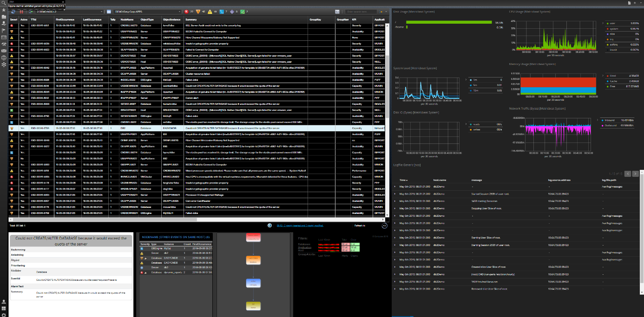Sort events by FirstOccurrence column header

coord(65,19)
